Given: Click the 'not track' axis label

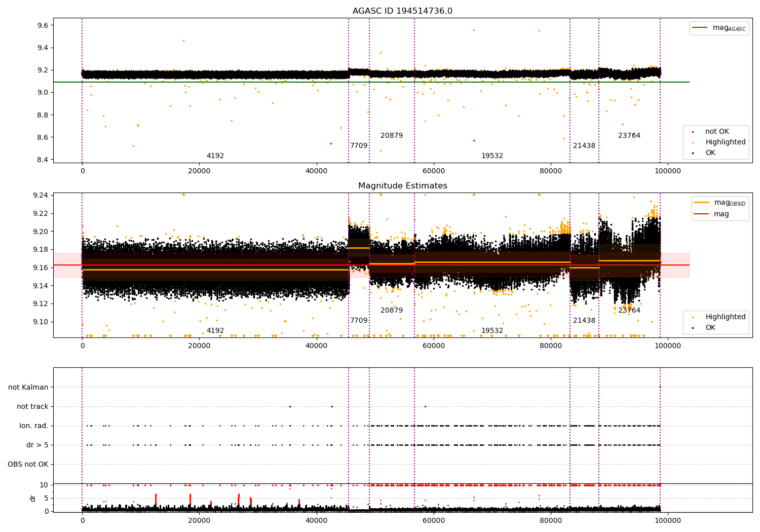Looking at the screenshot, I should (x=32, y=407).
